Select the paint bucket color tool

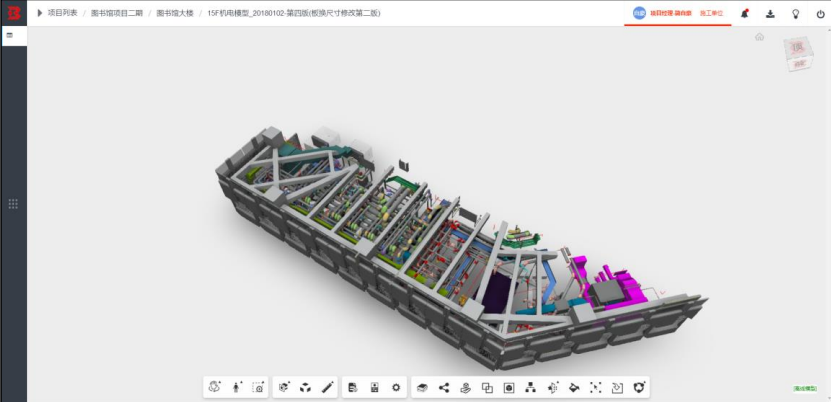(574, 388)
